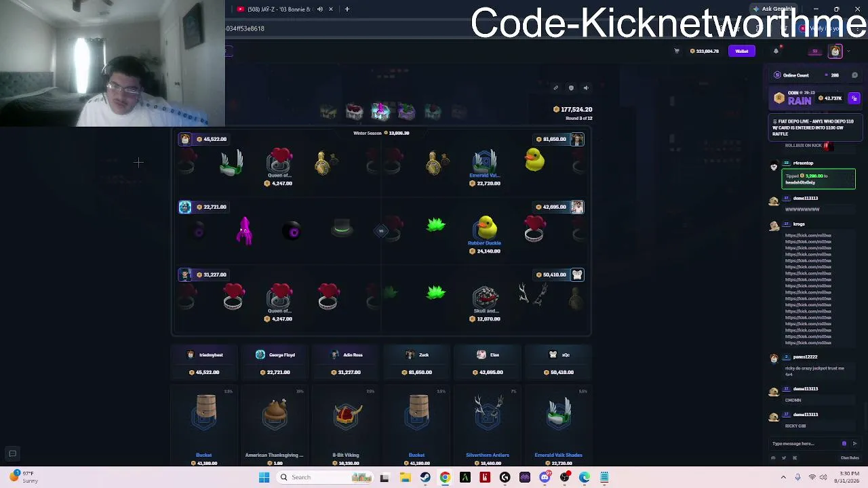This screenshot has width=868, height=488.
Task: Select the xQc player card
Action: tap(559, 363)
